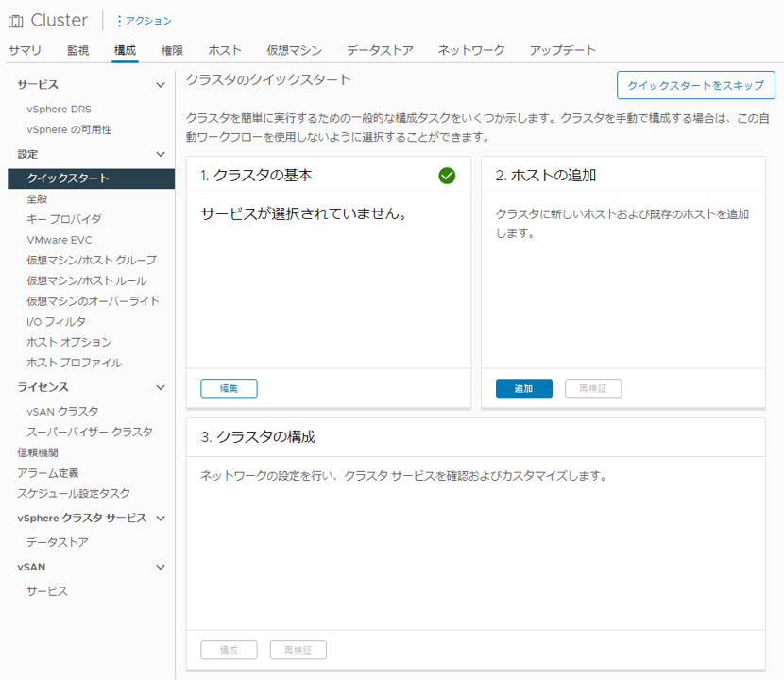Click the green check on クラスタの基本 card
Viewport: 784px width, 680px height.
click(x=447, y=176)
